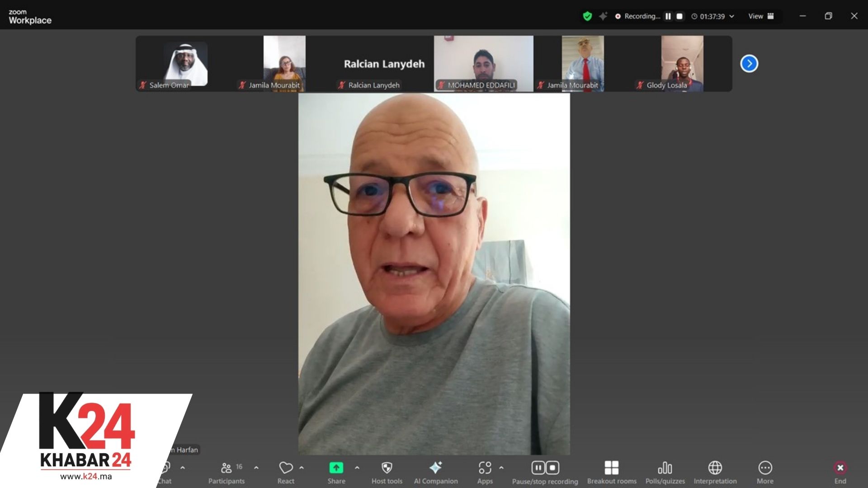Open the More options menu
The width and height of the screenshot is (868, 488).
click(x=765, y=468)
